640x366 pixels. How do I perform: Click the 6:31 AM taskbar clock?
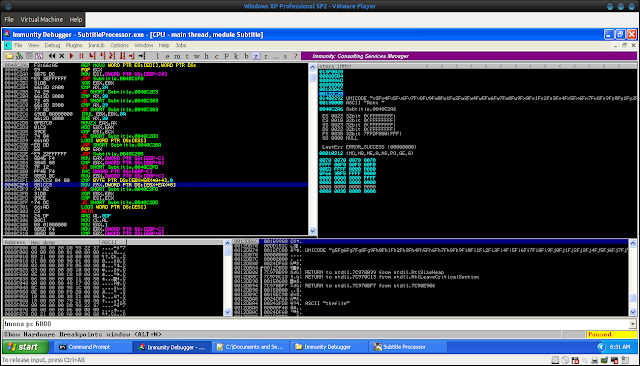tap(620, 347)
